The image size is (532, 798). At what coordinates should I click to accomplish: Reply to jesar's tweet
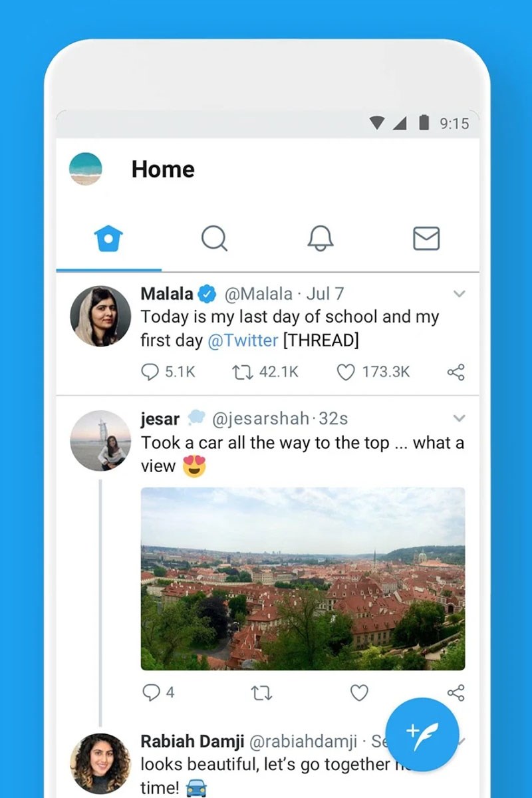point(151,693)
